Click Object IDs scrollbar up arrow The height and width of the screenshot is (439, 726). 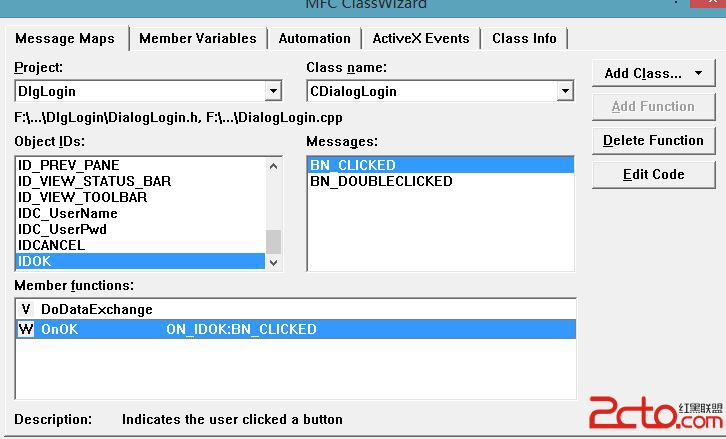click(x=273, y=166)
